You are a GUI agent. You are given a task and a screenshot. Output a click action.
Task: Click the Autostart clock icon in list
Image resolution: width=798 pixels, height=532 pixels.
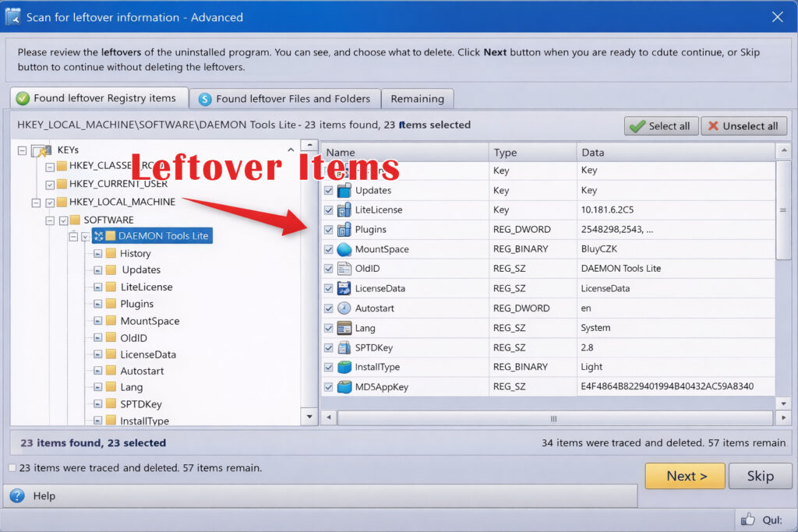(x=344, y=308)
